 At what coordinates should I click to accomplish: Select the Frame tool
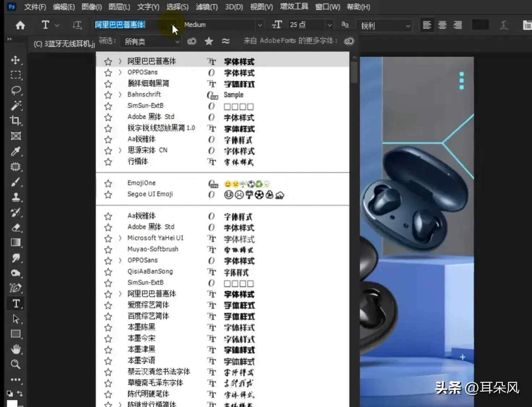[x=16, y=136]
